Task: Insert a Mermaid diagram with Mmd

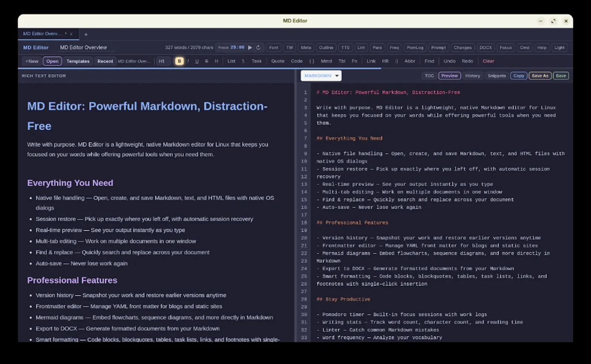Action: [326, 61]
